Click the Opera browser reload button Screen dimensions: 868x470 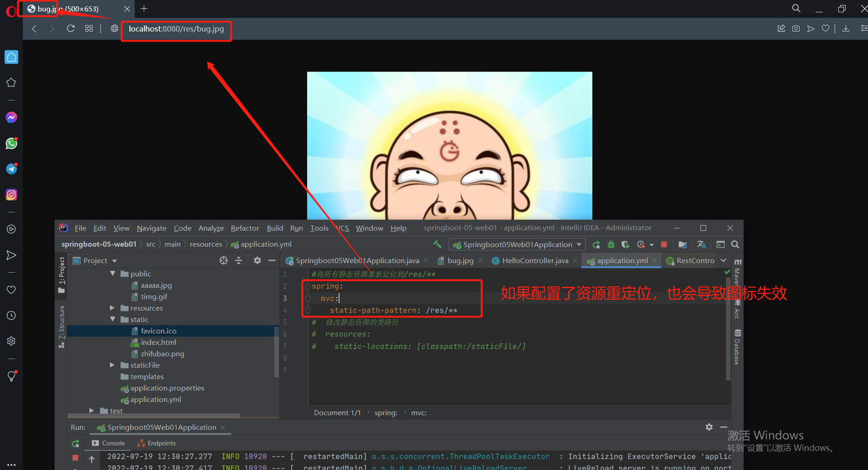pyautogui.click(x=70, y=29)
